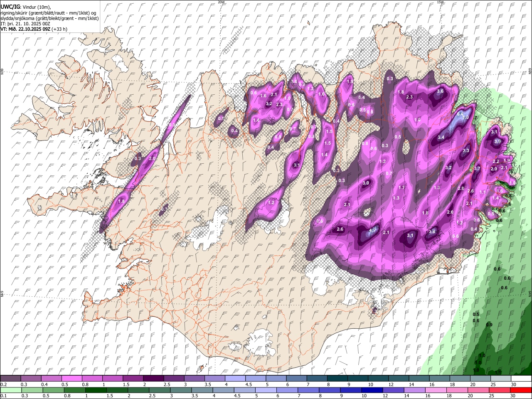Click the 1.7 precipitation value on the map
The height and width of the screenshot is (399, 532).
click(x=401, y=187)
